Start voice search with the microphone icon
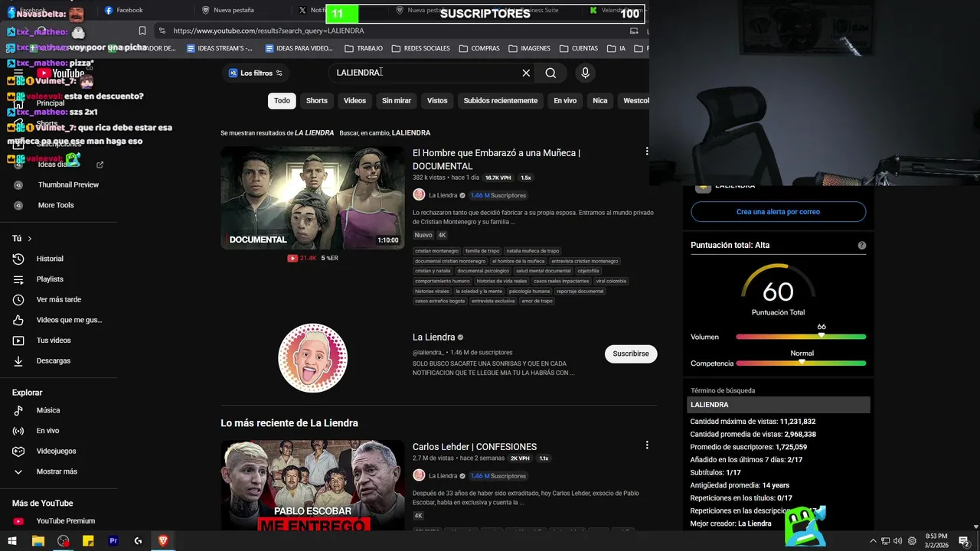The width and height of the screenshot is (980, 551). 585,73
